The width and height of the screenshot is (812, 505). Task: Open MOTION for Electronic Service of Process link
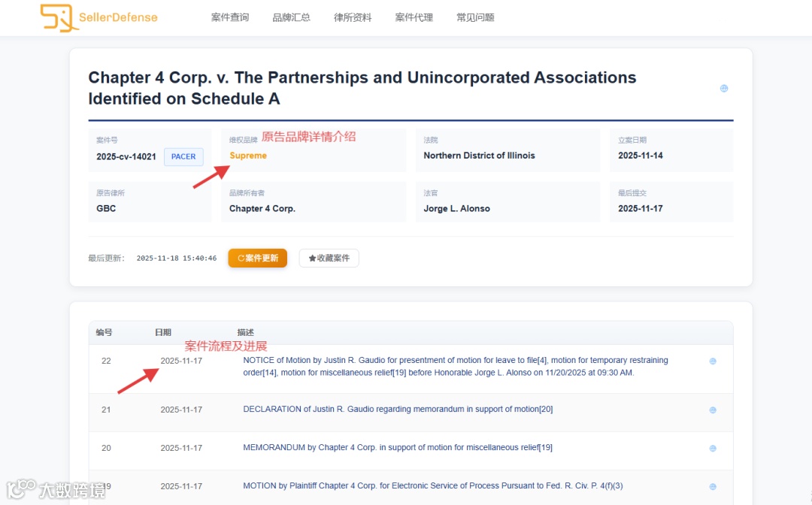433,486
